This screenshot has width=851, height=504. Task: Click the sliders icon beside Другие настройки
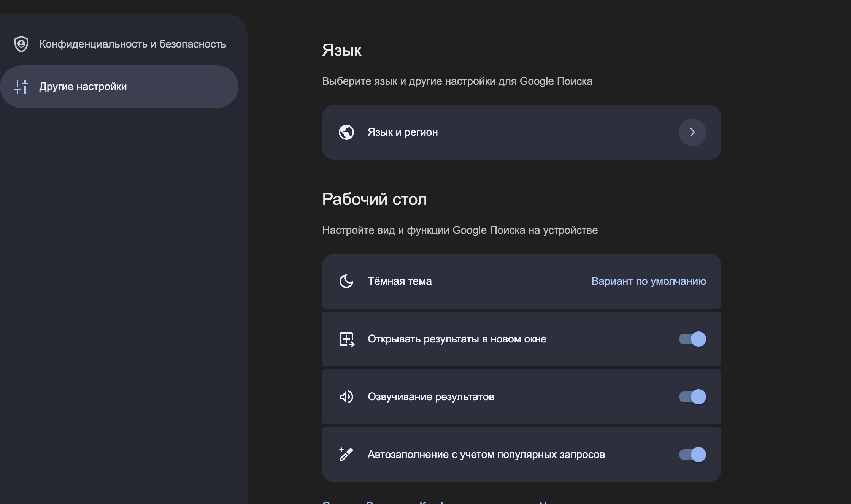pyautogui.click(x=21, y=87)
